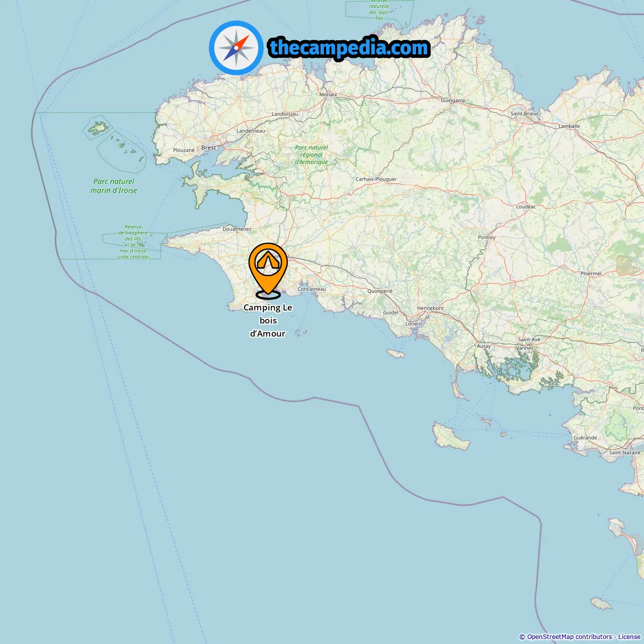This screenshot has width=644, height=644.
Task: Click the Quimperlé town label
Action: coord(380,291)
